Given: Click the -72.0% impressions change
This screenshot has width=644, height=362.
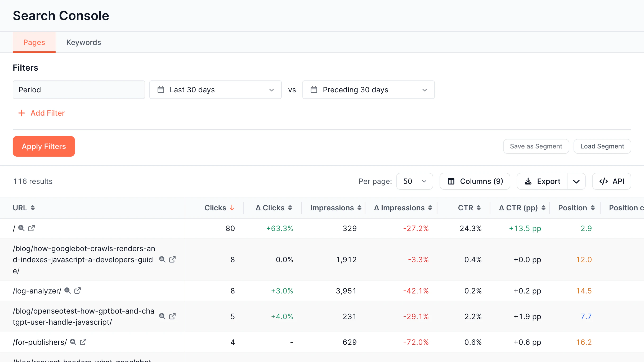Looking at the screenshot, I should click(x=416, y=342).
